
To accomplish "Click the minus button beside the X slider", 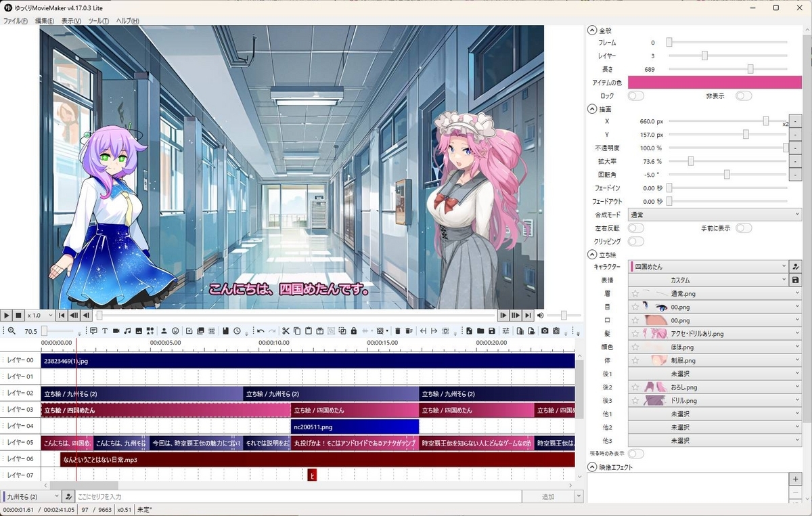I will click(x=796, y=121).
